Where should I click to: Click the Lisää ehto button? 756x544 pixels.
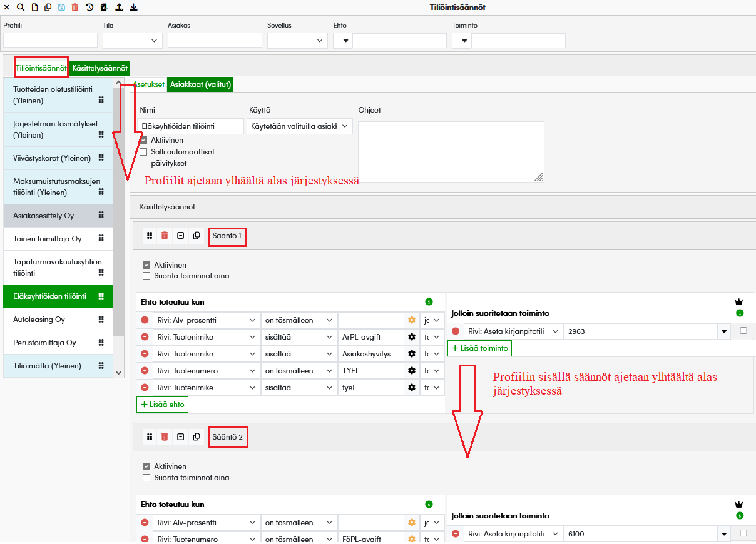pyautogui.click(x=162, y=405)
